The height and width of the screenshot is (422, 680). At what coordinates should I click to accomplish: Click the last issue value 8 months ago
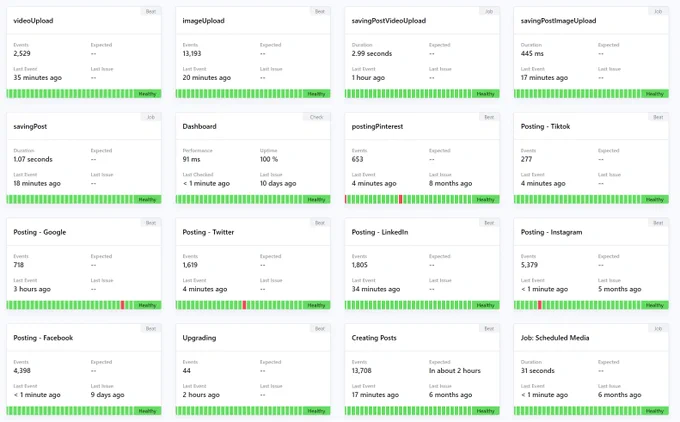[x=451, y=183]
